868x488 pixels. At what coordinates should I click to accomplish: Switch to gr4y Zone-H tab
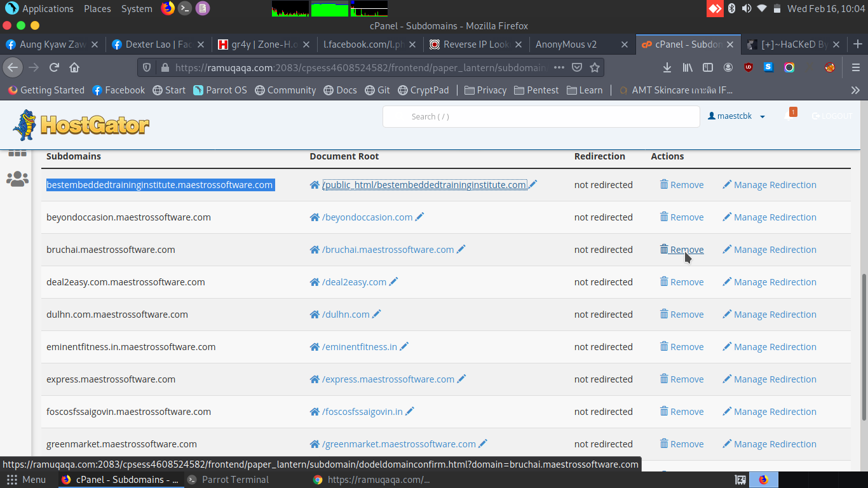click(264, 44)
